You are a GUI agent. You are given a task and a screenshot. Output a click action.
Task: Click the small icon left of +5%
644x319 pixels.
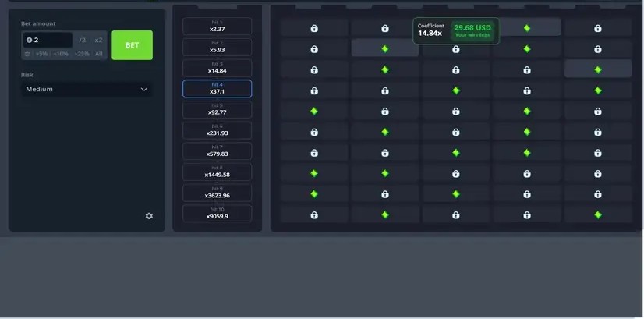[x=27, y=54]
